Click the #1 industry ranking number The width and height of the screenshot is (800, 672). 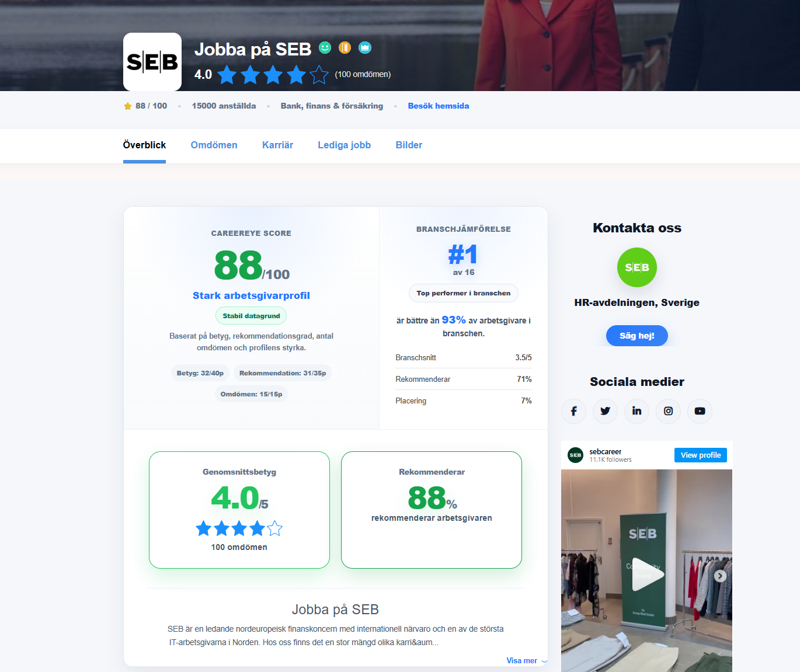(x=463, y=255)
